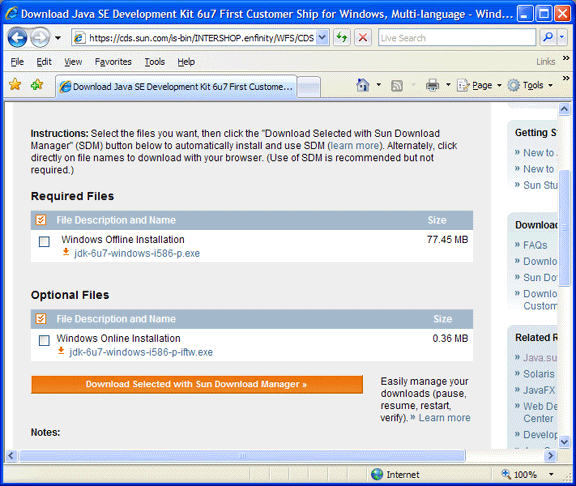Download jdk-6u7-windows-i586-p.exe link
Viewport: 576px width, 486px height.
pyautogui.click(x=137, y=253)
